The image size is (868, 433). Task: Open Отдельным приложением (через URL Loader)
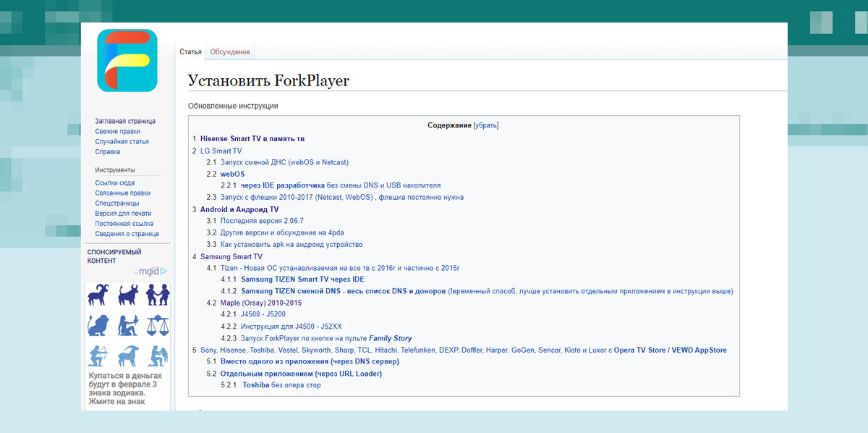[301, 374]
